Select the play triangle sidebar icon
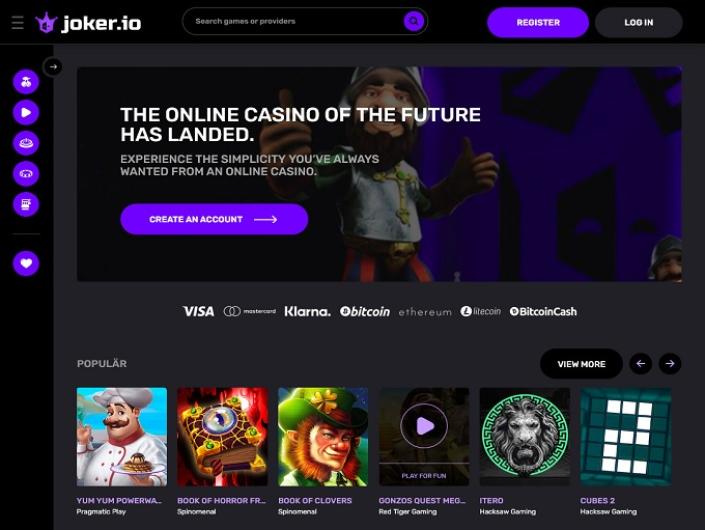Screen dimensions: 705x530 coord(26,112)
